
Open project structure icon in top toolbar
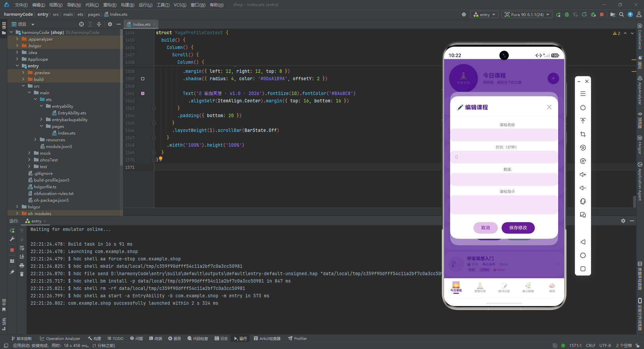(x=613, y=14)
